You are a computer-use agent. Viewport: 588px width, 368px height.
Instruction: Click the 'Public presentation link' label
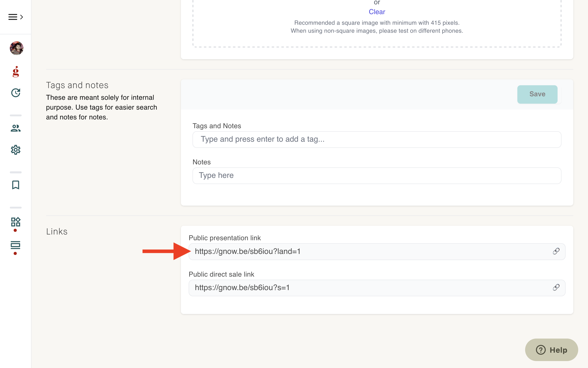[x=225, y=238]
